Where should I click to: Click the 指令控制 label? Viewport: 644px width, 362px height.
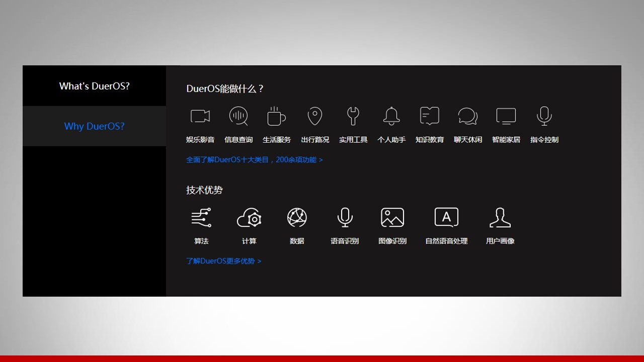point(544,140)
